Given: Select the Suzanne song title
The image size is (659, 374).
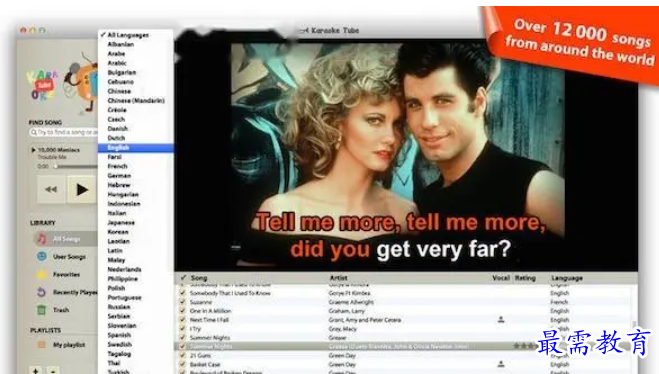Looking at the screenshot, I should point(201,302).
